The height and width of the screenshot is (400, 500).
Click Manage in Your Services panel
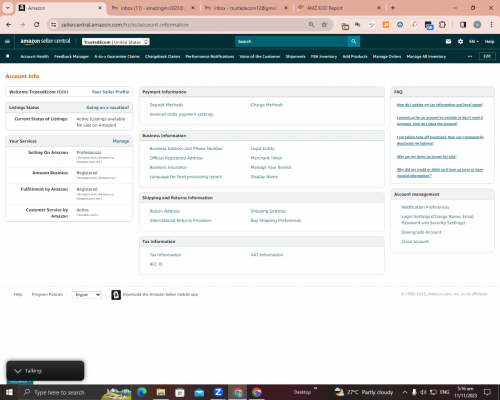tap(121, 141)
